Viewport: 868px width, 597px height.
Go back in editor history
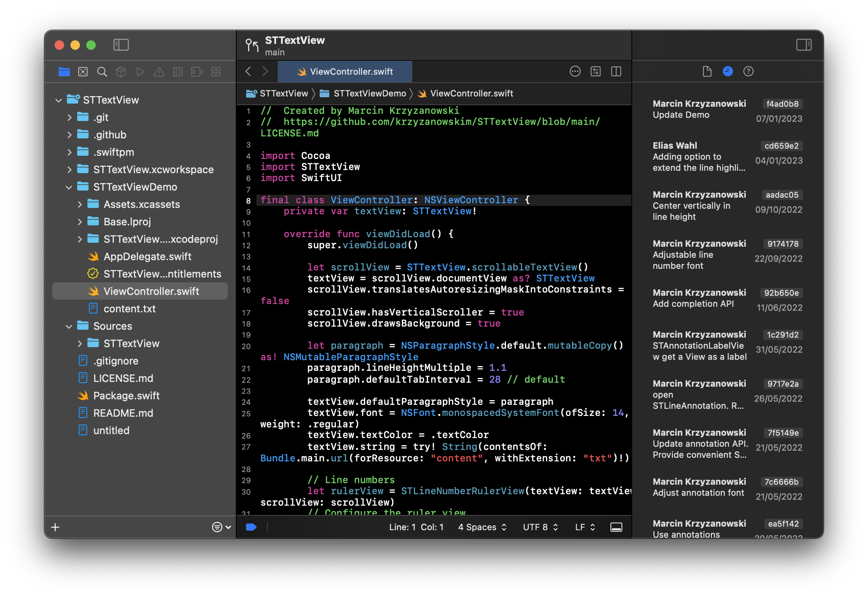(x=248, y=71)
